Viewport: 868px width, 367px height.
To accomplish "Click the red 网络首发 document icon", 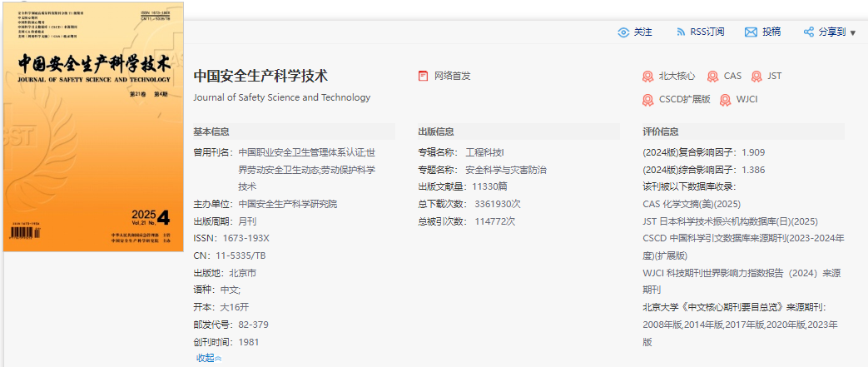I will 423,76.
